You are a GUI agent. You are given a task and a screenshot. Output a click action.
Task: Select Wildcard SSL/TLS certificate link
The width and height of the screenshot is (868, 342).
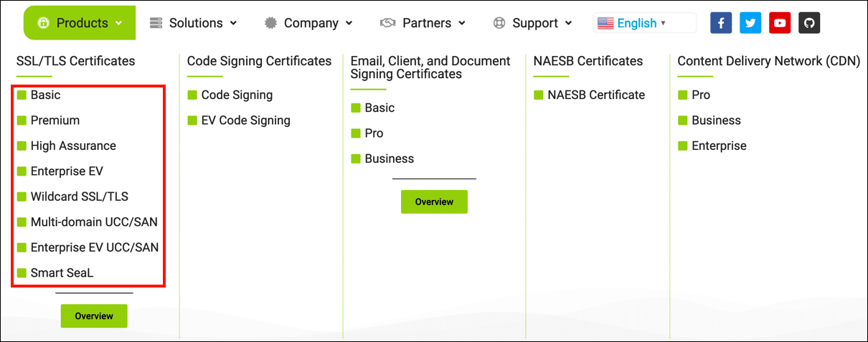point(79,196)
